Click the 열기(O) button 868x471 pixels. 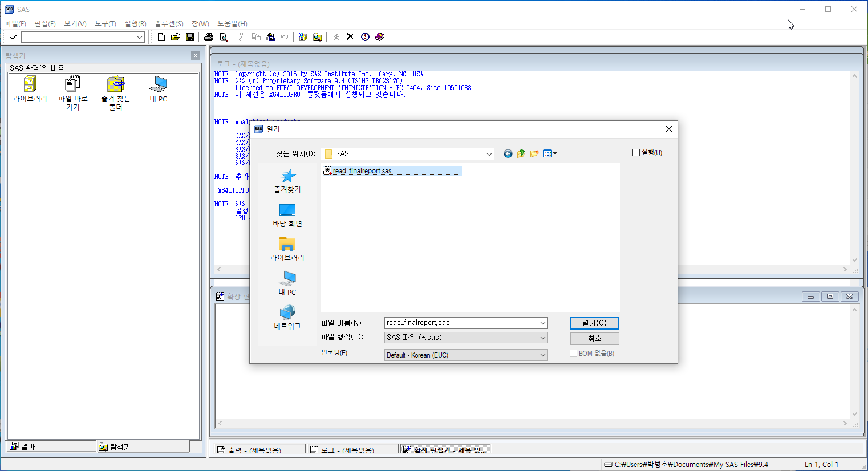coord(595,323)
